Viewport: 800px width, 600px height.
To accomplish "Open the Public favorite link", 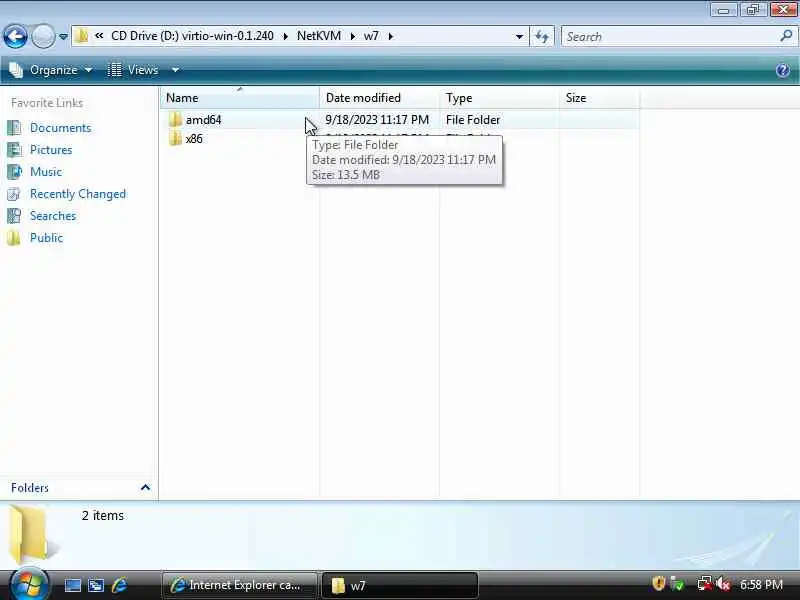I will tap(46, 238).
